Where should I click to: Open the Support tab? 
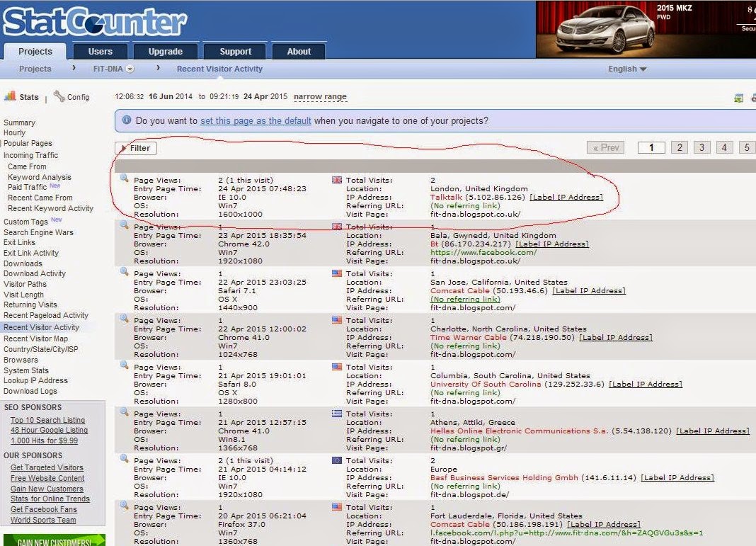[235, 52]
